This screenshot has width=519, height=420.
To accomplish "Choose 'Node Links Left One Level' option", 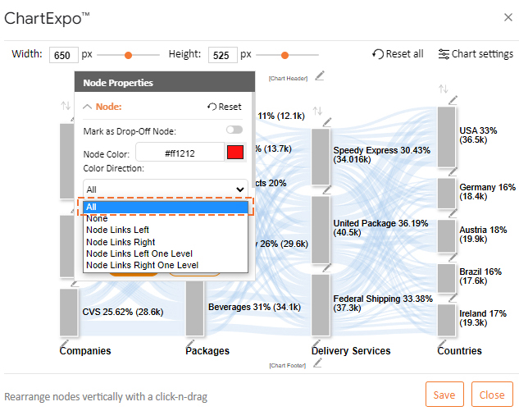I will click(166, 253).
